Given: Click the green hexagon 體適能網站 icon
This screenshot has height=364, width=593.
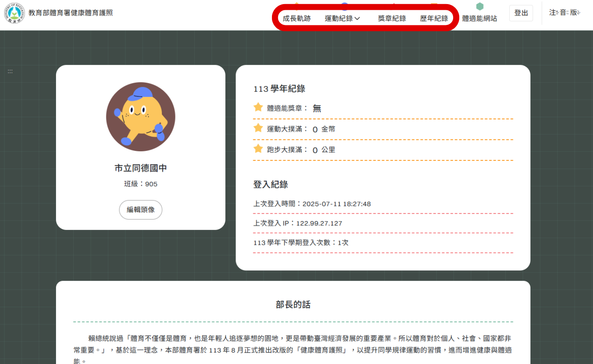Looking at the screenshot, I should coord(479,7).
